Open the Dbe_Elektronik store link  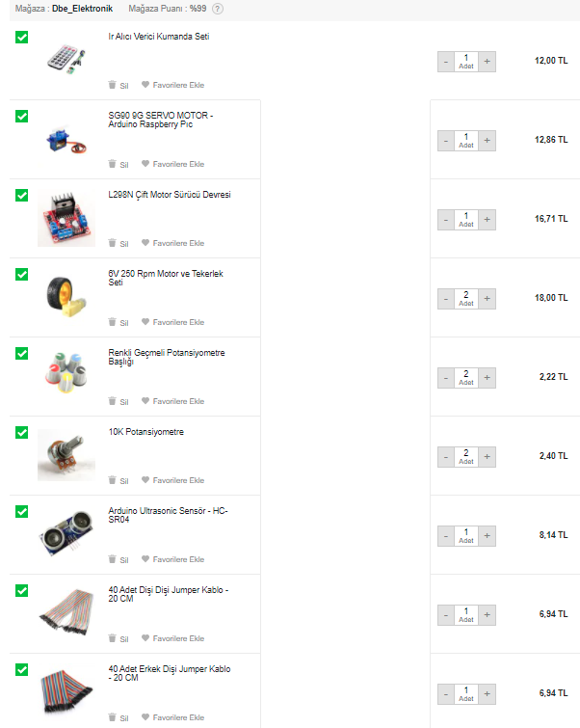[x=82, y=9]
